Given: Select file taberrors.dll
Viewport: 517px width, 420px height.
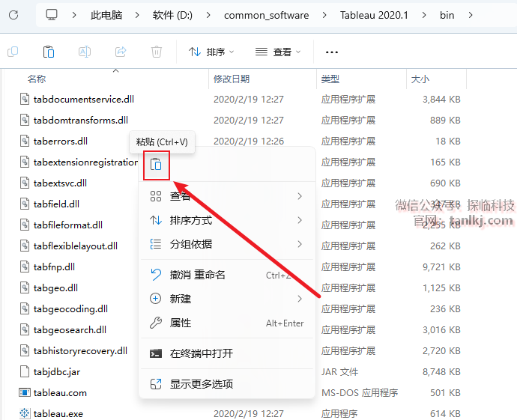Looking at the screenshot, I should (61, 141).
